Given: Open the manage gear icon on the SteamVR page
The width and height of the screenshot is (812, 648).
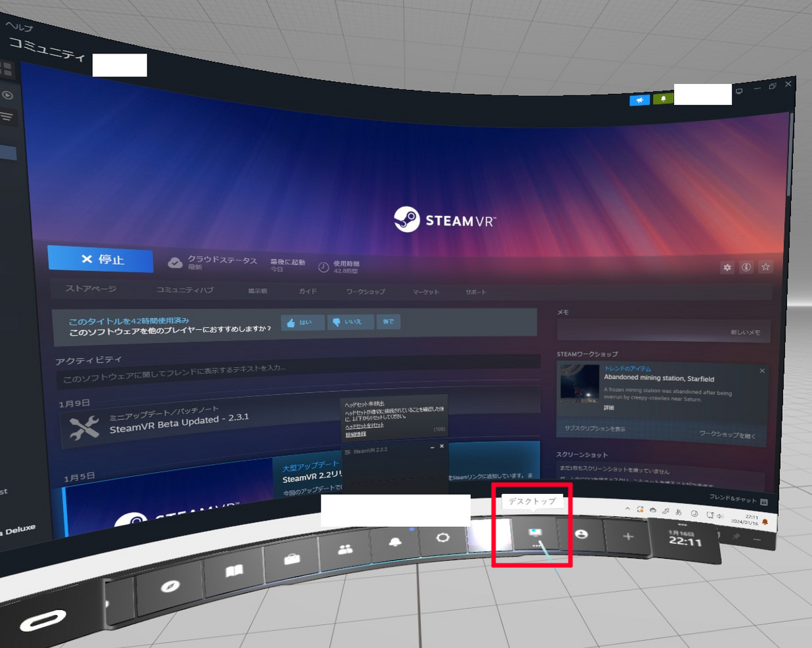Looking at the screenshot, I should 727,267.
